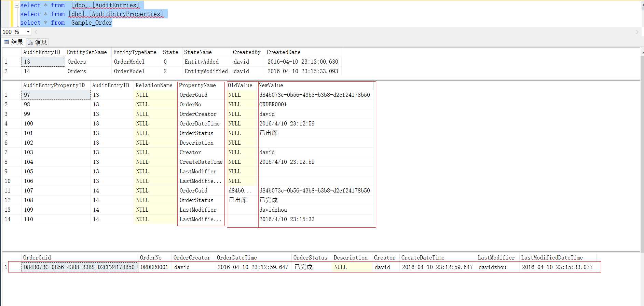
Task: Open the 100 % zoom dropdown
Action: [28, 32]
